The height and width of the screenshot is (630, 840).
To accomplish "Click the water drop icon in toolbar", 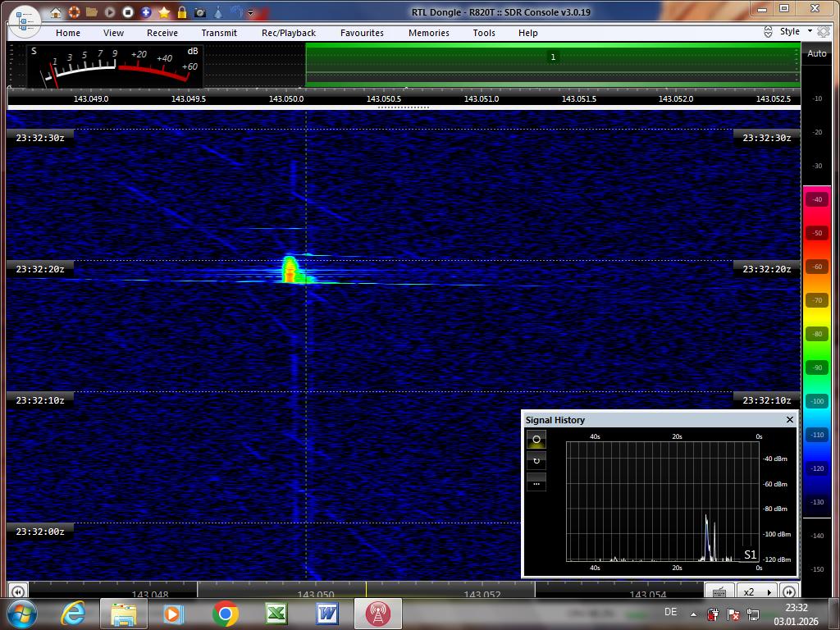I will (218, 11).
